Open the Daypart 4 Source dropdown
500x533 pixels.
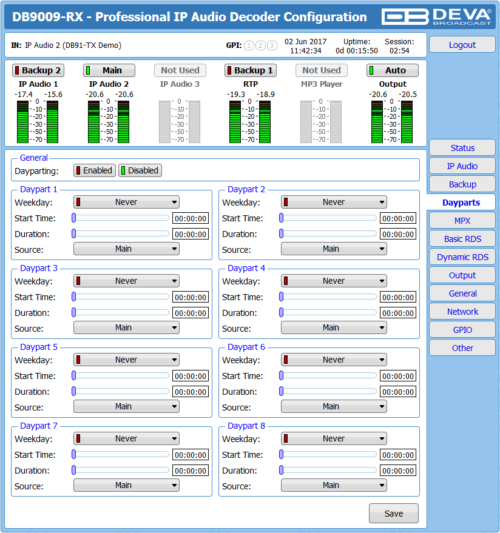click(334, 328)
